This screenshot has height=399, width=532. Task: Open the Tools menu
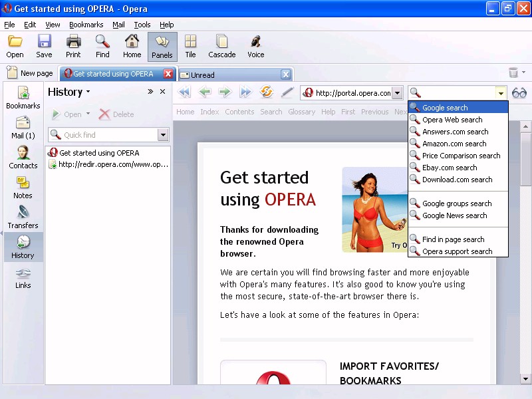point(142,25)
